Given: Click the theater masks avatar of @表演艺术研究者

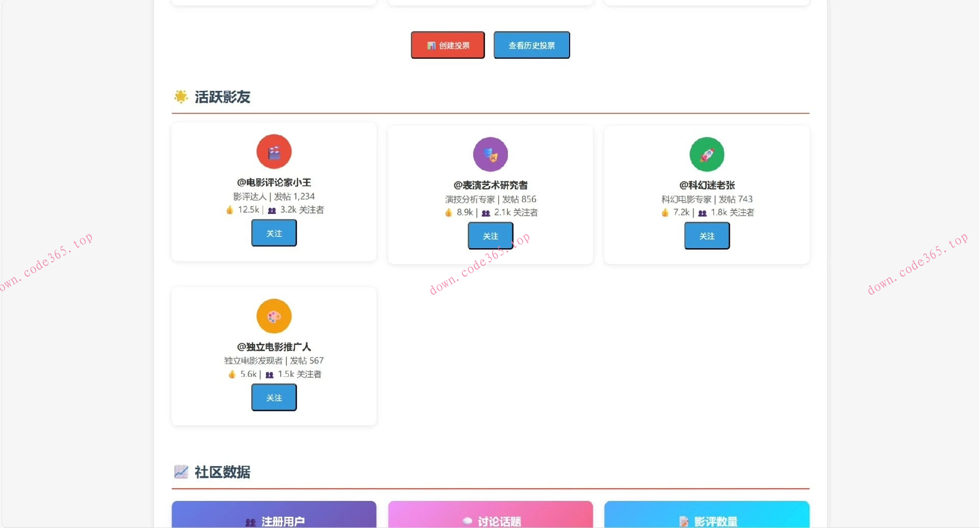Looking at the screenshot, I should pos(490,154).
